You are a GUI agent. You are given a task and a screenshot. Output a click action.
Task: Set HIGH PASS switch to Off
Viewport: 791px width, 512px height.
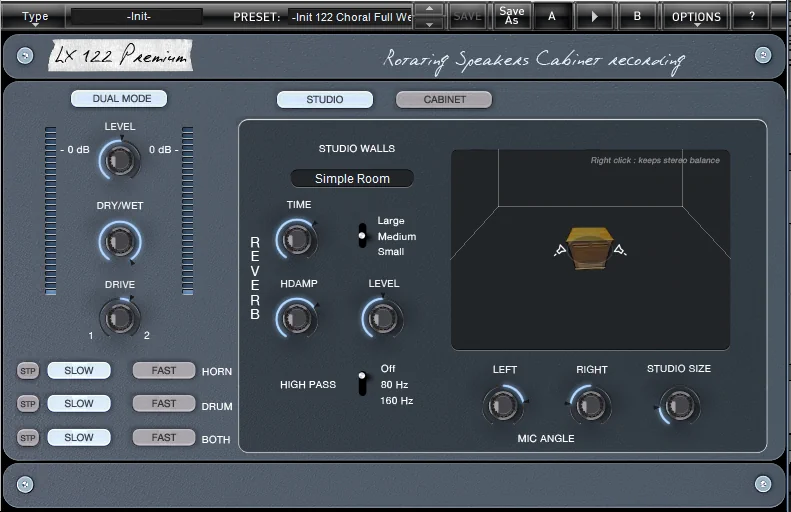click(x=387, y=369)
